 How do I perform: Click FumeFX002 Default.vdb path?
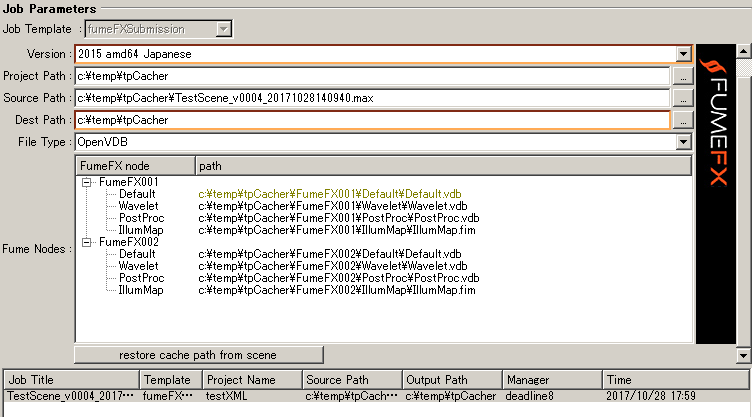pyautogui.click(x=330, y=254)
